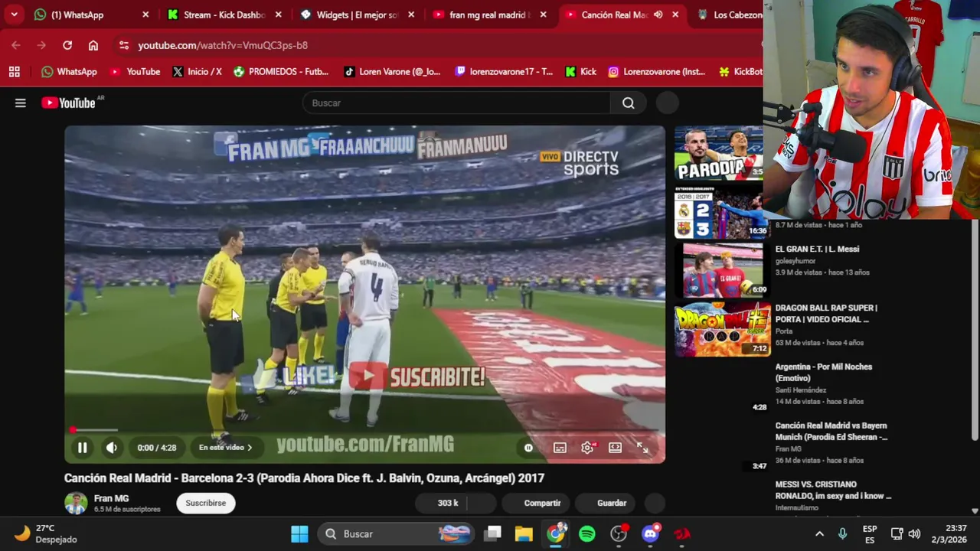
Task: Reload the page
Action: pos(67,45)
